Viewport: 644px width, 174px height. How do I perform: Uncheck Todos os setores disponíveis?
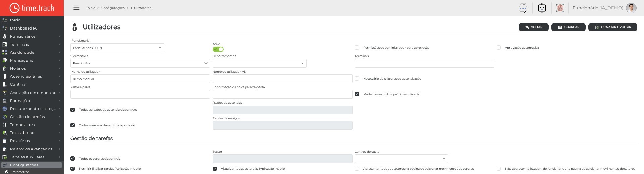click(73, 159)
